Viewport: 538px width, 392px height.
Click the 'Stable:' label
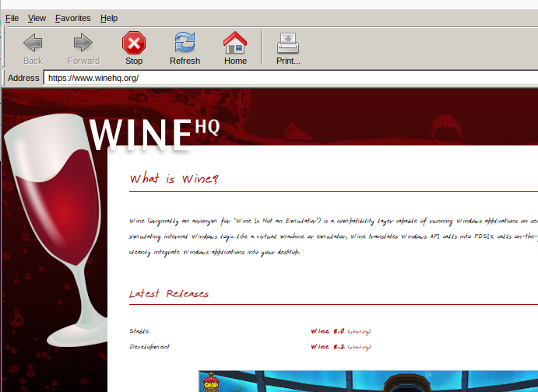[x=139, y=331]
